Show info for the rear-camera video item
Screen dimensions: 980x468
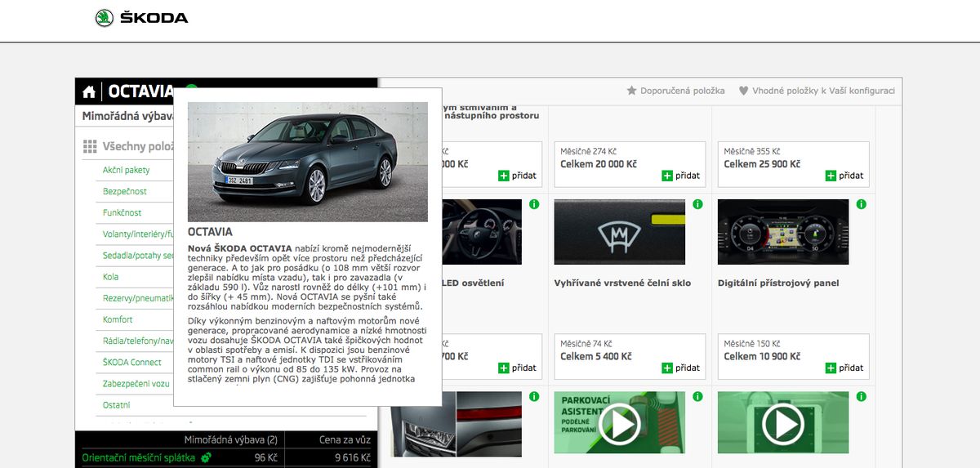[x=861, y=397]
